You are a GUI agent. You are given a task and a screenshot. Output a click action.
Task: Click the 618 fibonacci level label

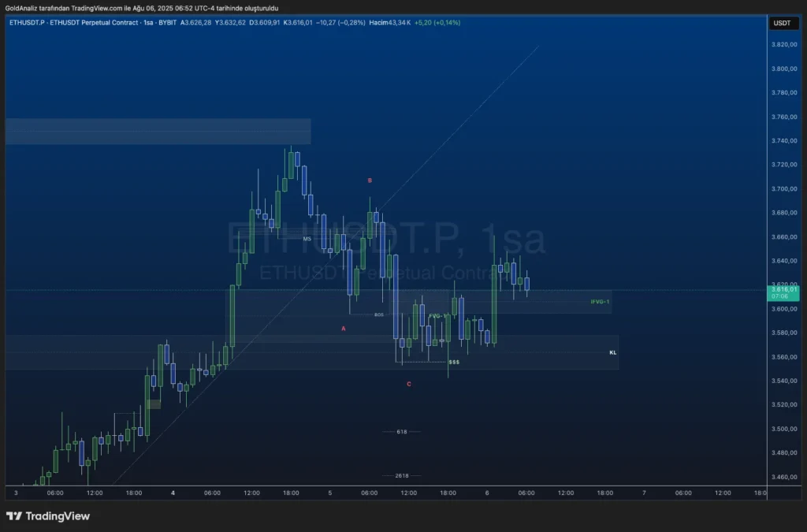tap(402, 432)
